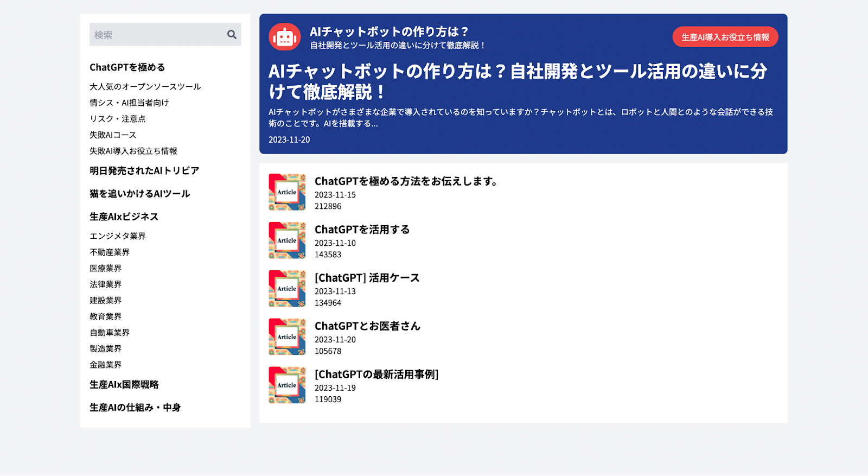
Task: Click the red robot chatbot icon
Action: pyautogui.click(x=285, y=37)
